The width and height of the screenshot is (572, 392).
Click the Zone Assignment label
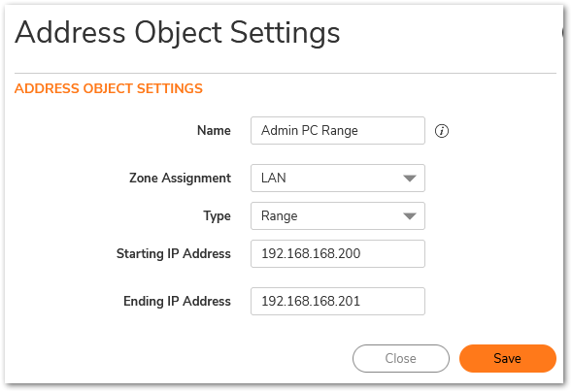pyautogui.click(x=180, y=179)
